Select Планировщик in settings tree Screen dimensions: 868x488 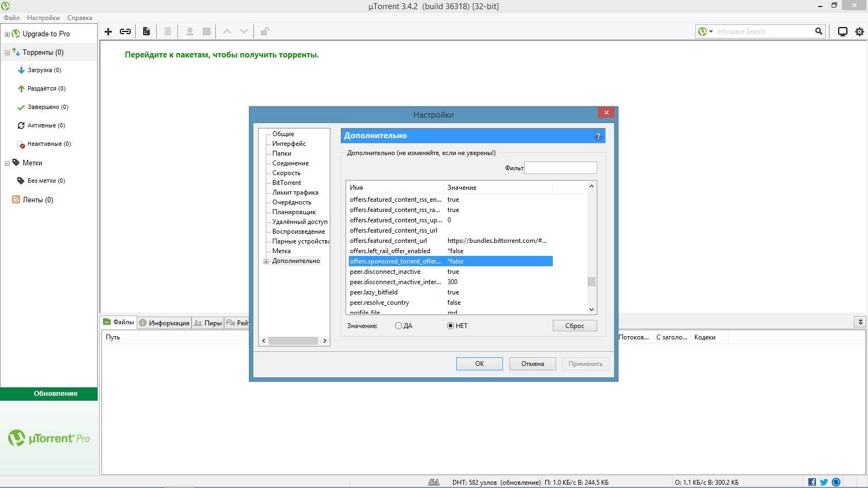(x=294, y=212)
